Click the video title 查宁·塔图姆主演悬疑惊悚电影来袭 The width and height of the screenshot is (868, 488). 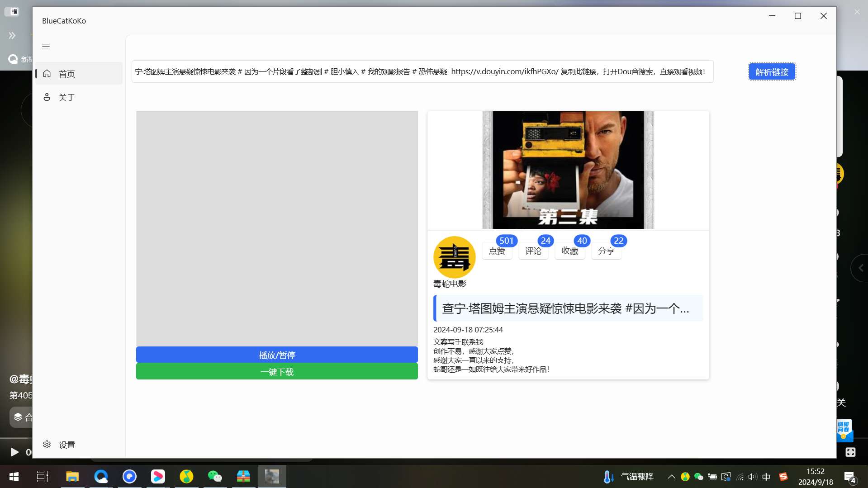click(x=568, y=308)
